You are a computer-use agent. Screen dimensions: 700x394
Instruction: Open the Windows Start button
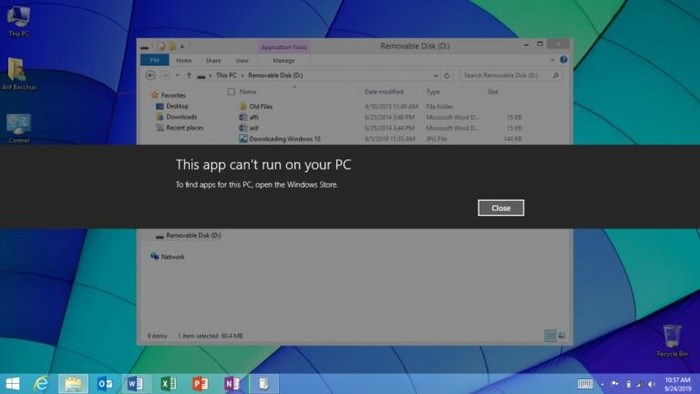(12, 384)
